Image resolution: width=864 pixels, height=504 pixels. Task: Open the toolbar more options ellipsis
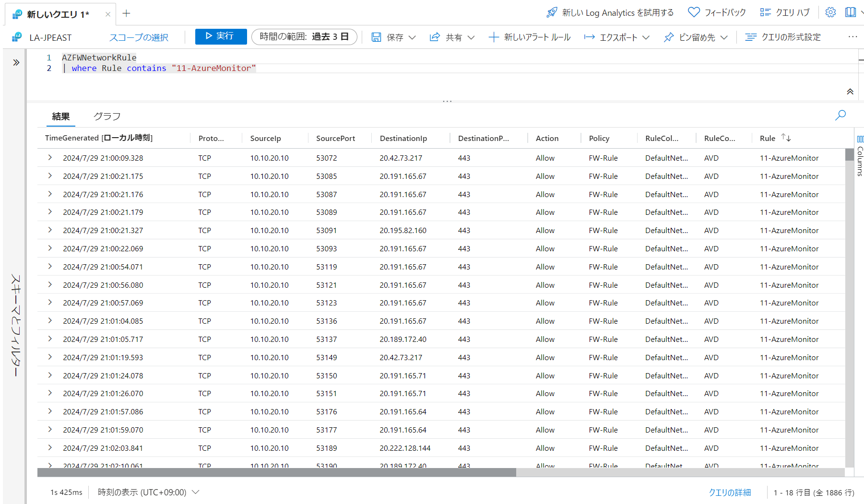point(852,37)
